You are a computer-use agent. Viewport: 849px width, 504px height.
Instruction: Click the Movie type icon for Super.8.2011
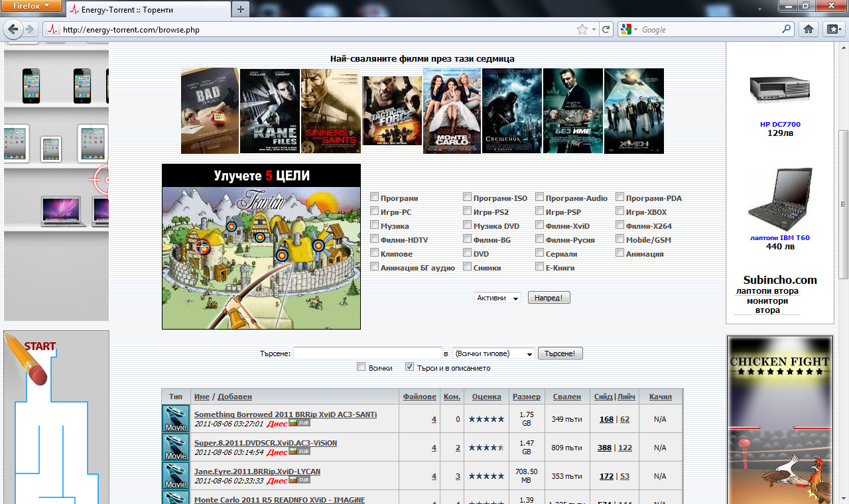[x=176, y=448]
